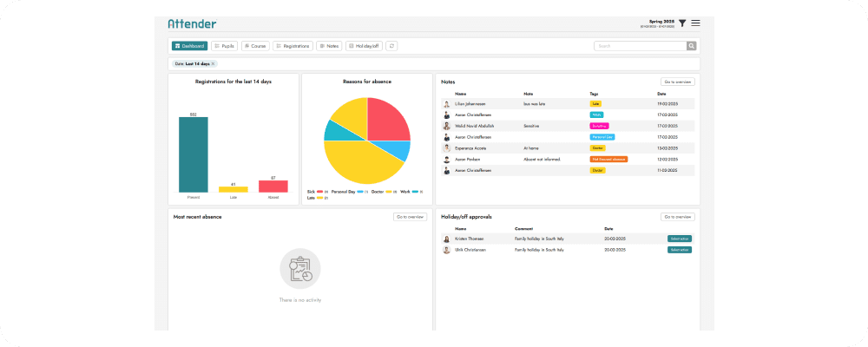
Task: Remove the Last 14 days date filter
Action: [x=213, y=63]
